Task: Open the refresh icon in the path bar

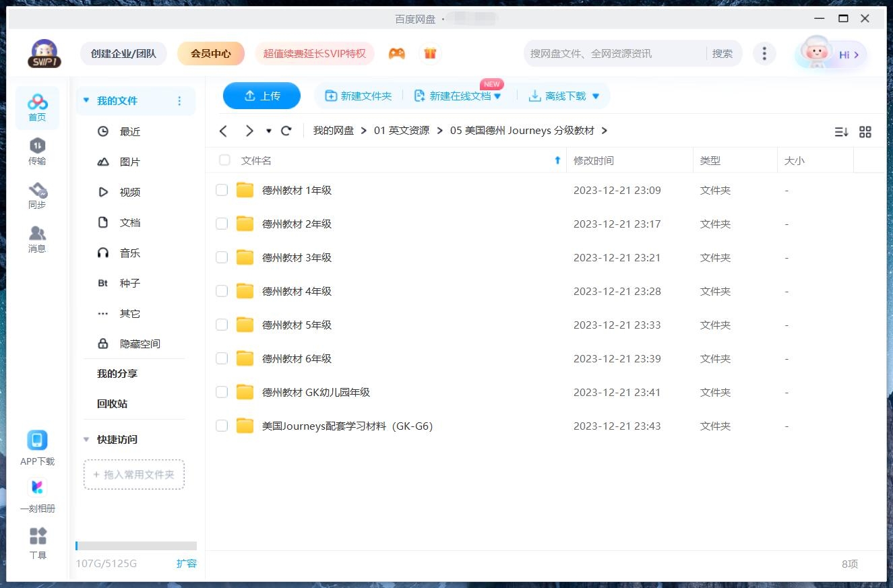Action: pos(286,131)
